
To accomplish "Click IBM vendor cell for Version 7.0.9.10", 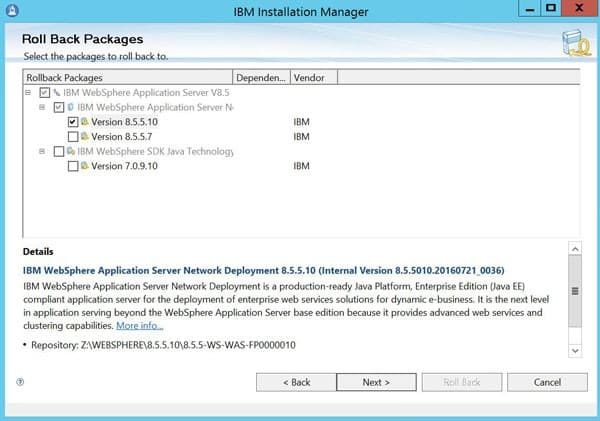I will point(302,166).
